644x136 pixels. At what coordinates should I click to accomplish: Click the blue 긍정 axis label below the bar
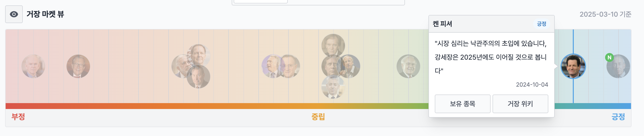tap(618, 117)
